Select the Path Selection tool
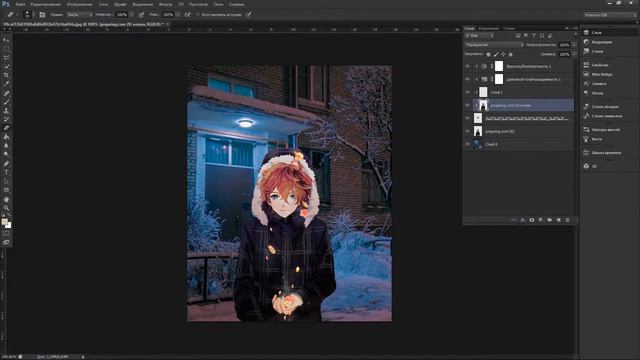This screenshot has height=360, width=640. [6, 181]
